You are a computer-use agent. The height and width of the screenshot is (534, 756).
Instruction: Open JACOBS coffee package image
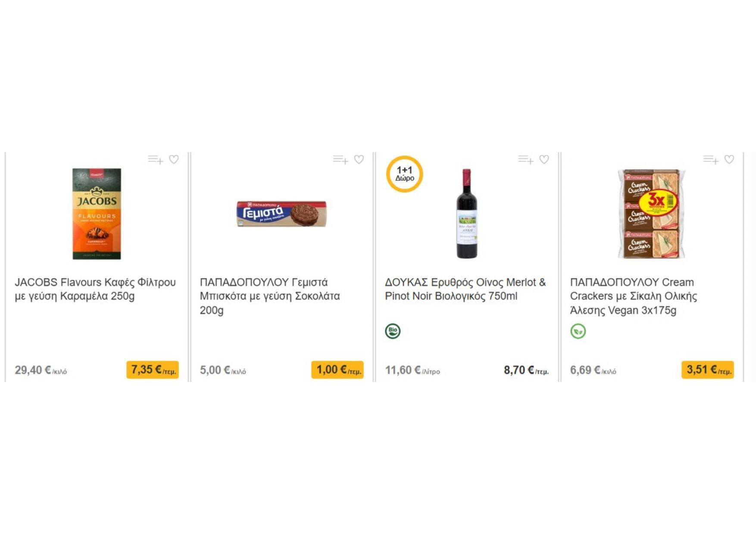pos(97,214)
